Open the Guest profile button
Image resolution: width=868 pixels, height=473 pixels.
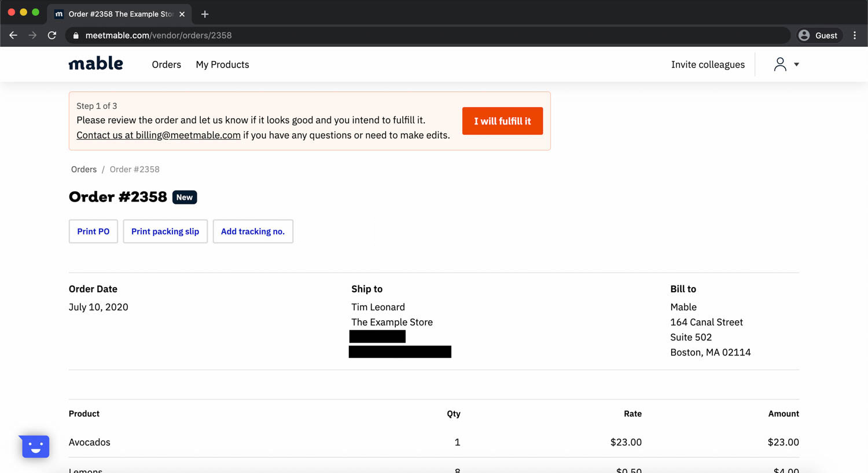coord(818,35)
